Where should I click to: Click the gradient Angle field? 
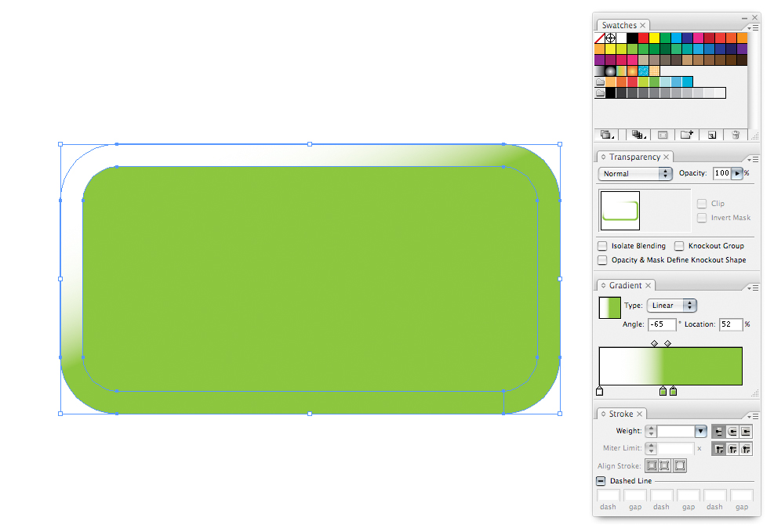(661, 324)
